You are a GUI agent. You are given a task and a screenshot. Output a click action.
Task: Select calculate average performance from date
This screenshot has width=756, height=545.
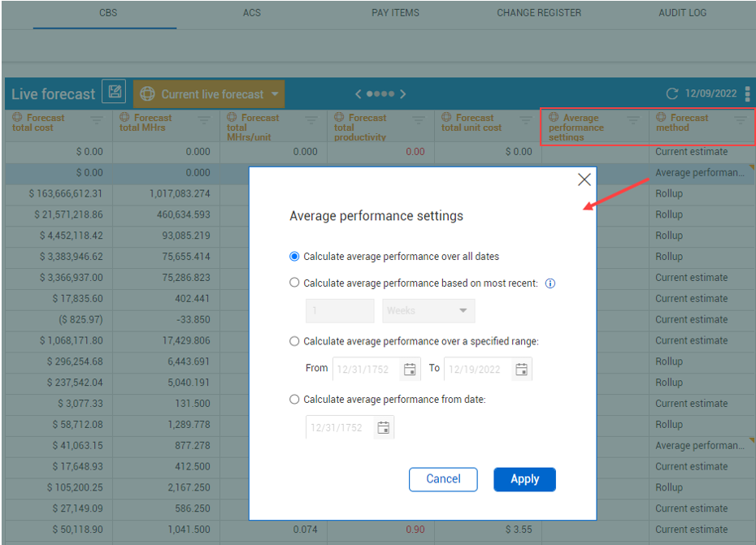pos(295,400)
